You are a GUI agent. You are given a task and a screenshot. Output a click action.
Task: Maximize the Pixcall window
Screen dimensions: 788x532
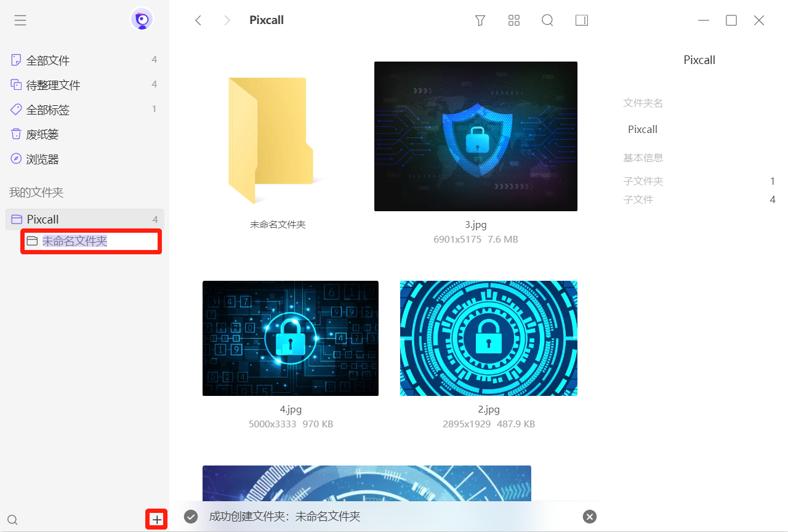click(x=731, y=20)
